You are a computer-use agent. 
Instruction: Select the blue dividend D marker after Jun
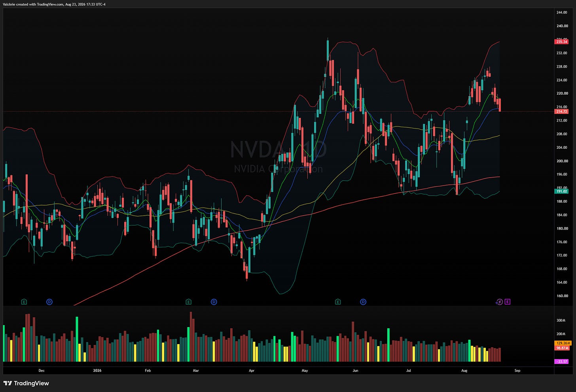pos(363,302)
